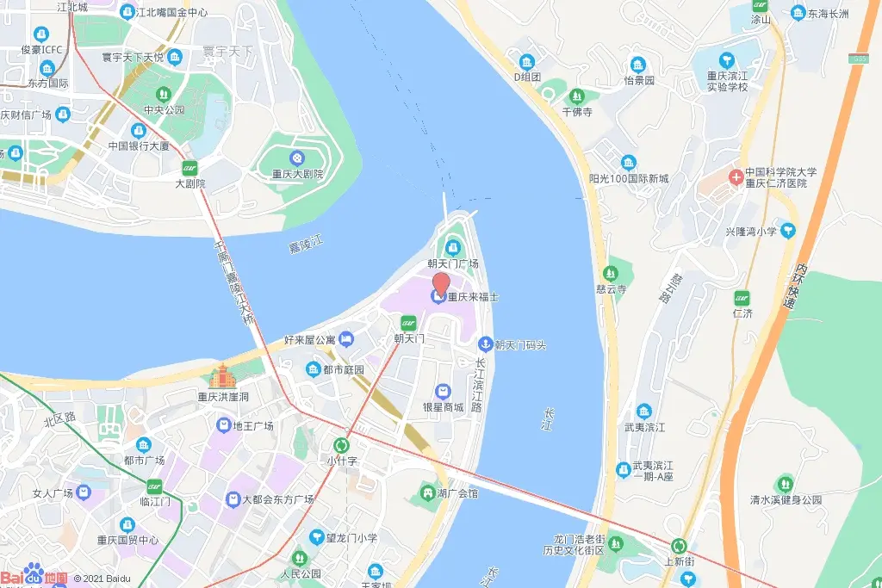Click the red location pin marker
Image resolution: width=882 pixels, height=588 pixels.
(x=440, y=284)
